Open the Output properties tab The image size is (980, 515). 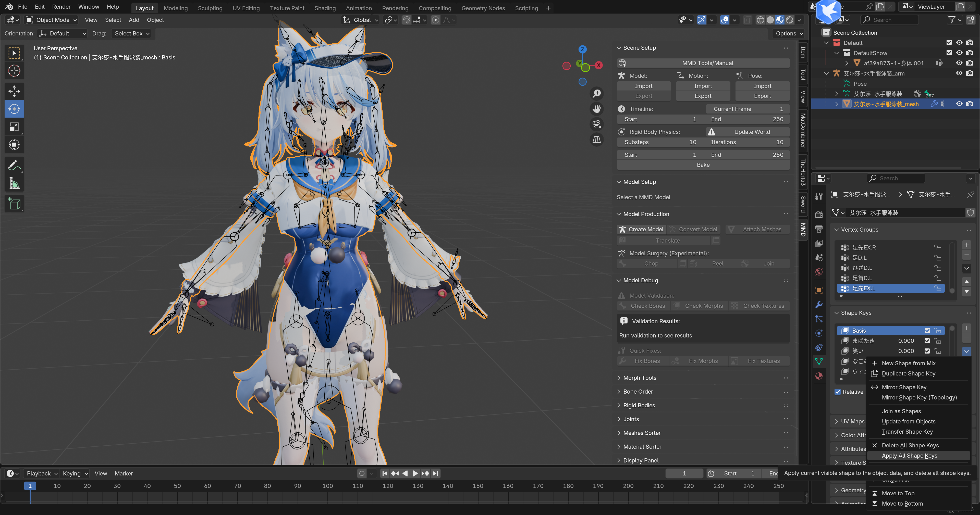[819, 229]
